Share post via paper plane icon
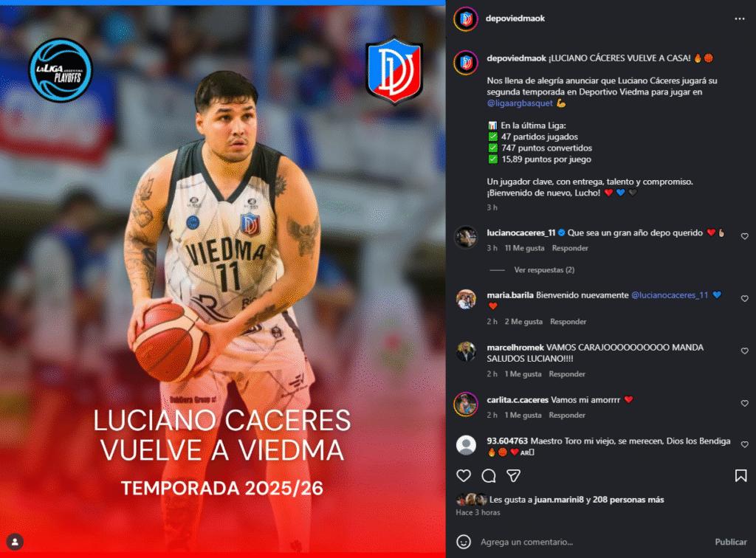 click(514, 475)
